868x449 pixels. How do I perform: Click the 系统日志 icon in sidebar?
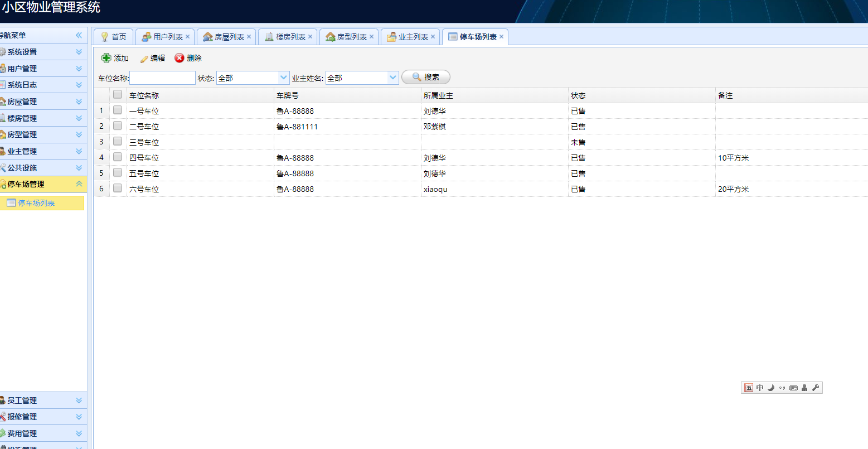coord(3,85)
